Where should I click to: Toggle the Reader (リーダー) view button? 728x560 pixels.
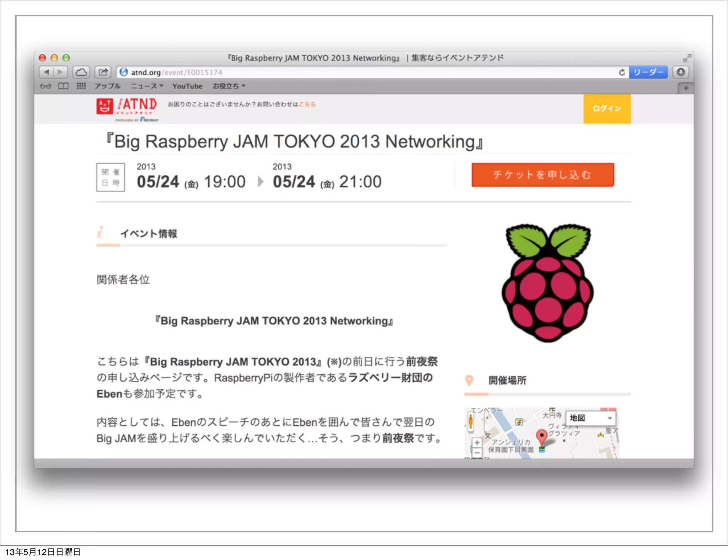pyautogui.click(x=648, y=72)
